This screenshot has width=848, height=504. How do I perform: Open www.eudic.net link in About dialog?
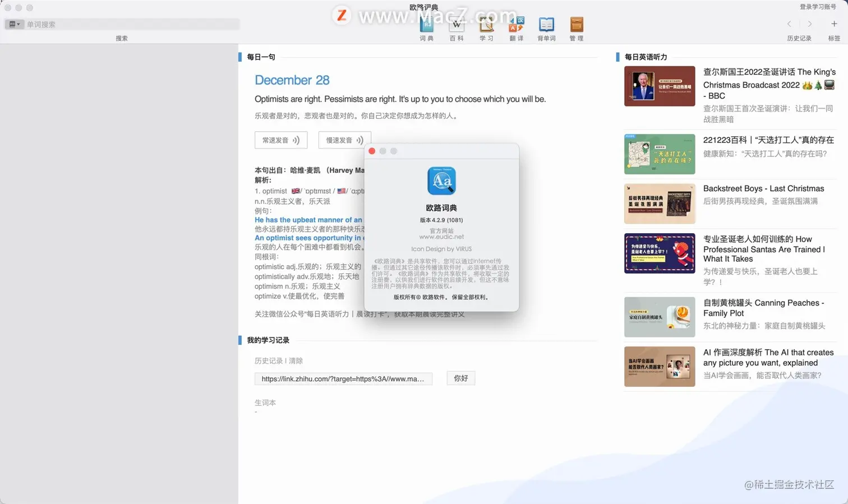(x=441, y=237)
